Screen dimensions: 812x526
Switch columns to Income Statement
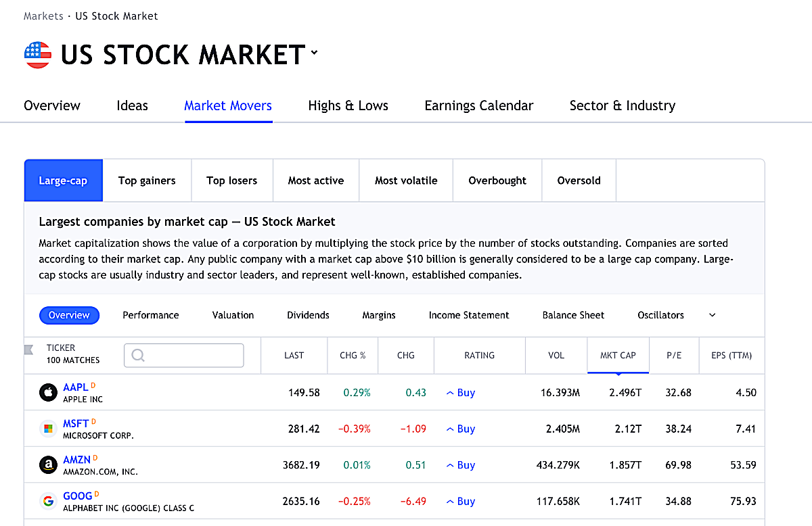[x=469, y=315]
